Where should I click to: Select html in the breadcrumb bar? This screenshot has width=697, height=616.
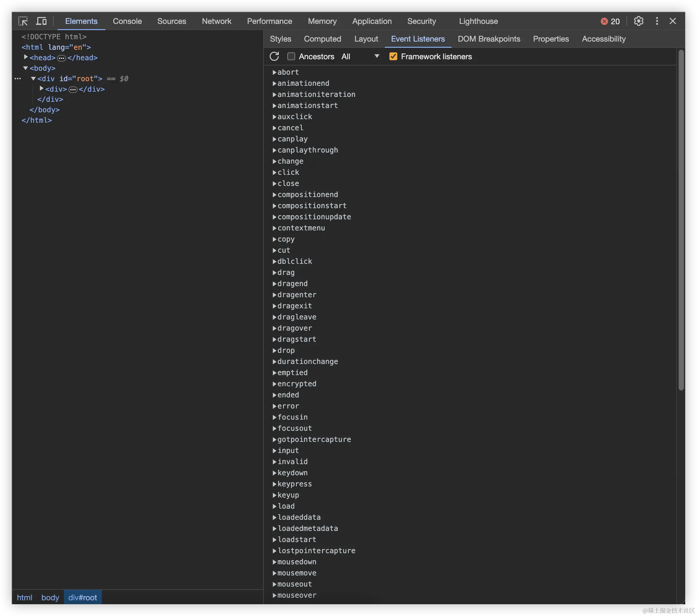(25, 598)
